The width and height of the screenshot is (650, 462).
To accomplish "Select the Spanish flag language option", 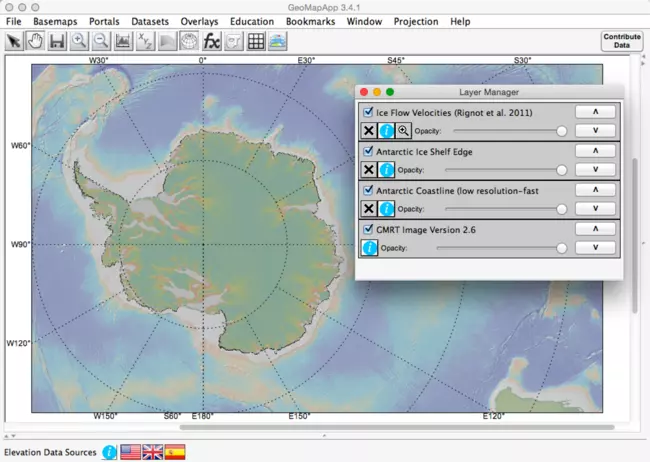I will pyautogui.click(x=174, y=452).
